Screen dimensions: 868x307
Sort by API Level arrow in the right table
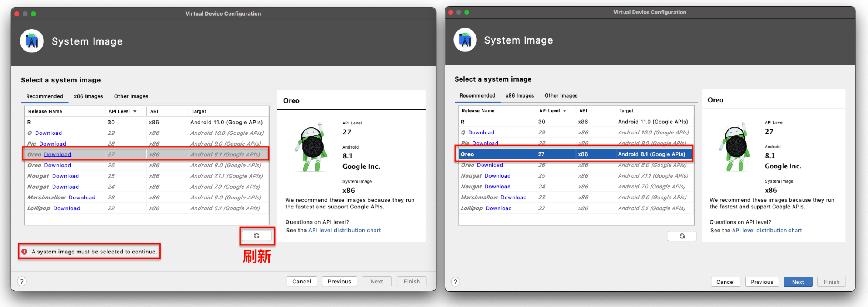[x=565, y=111]
